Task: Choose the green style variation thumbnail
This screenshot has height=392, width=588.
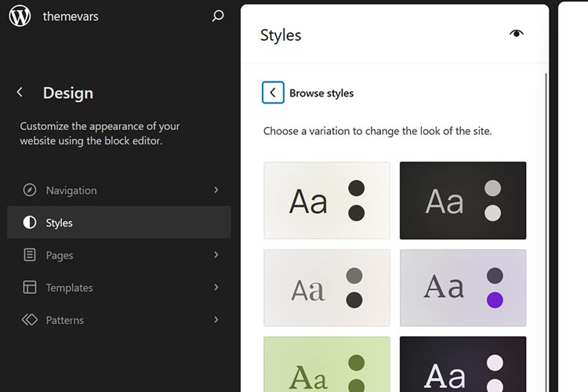Action: 327,365
